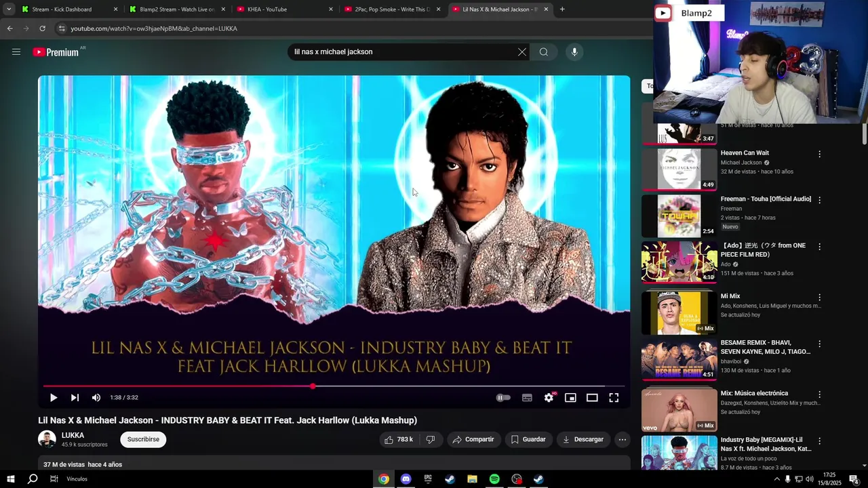
Task: Share the video via Compartir
Action: click(x=473, y=439)
